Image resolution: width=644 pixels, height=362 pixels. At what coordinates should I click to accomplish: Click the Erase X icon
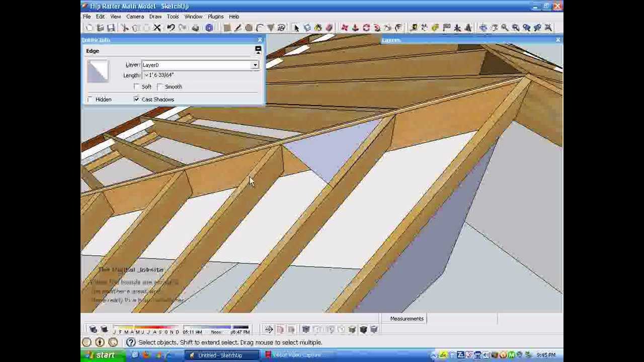tap(157, 28)
